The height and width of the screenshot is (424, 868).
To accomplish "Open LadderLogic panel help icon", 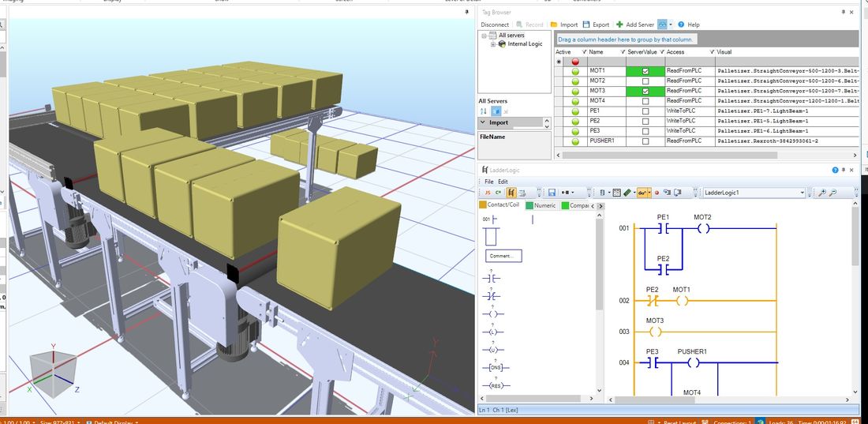I will coord(836,171).
